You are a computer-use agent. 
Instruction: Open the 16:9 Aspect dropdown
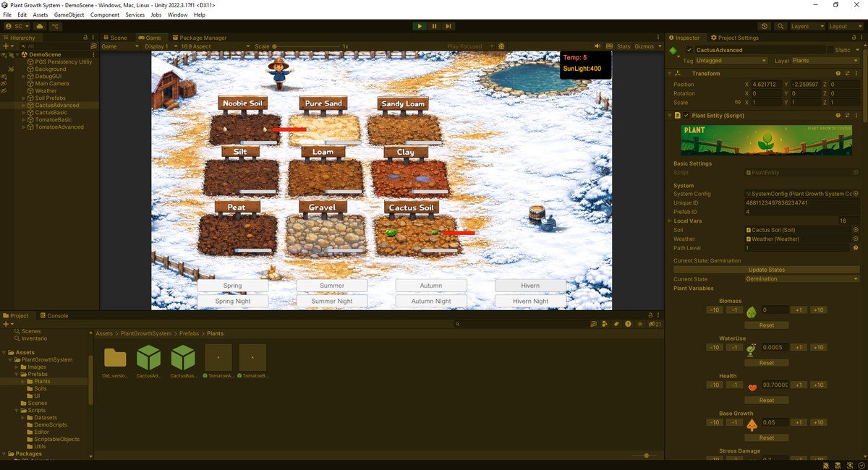point(216,46)
